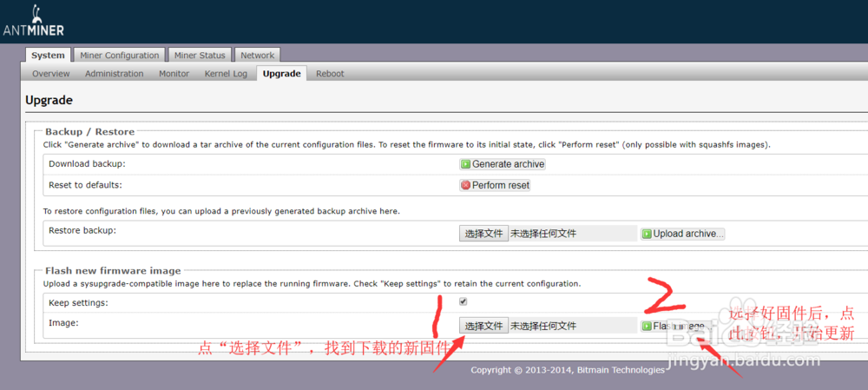Open the System main tab
Screen dimensions: 868x390
(48, 55)
